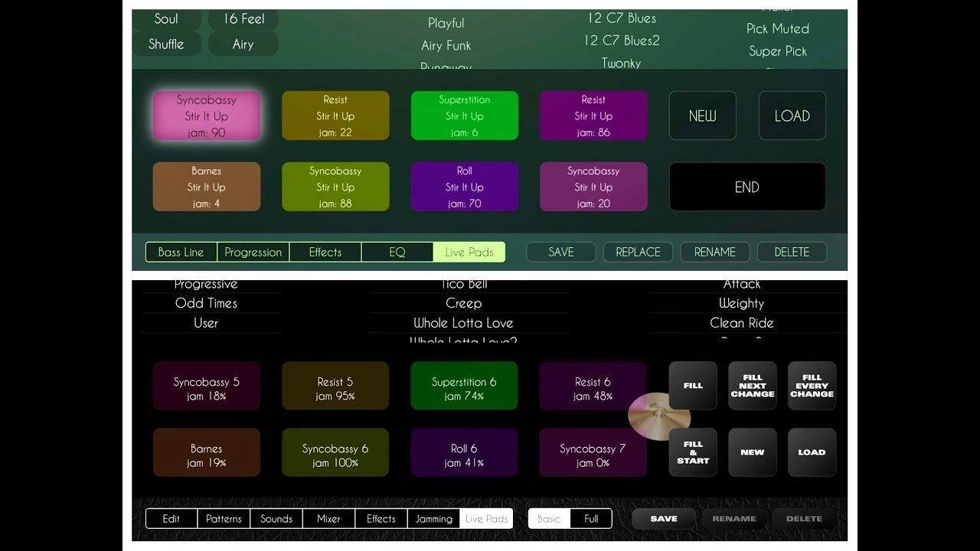Viewport: 980px width, 551px height.
Task: Click RENAME in the bass panel
Action: click(715, 252)
